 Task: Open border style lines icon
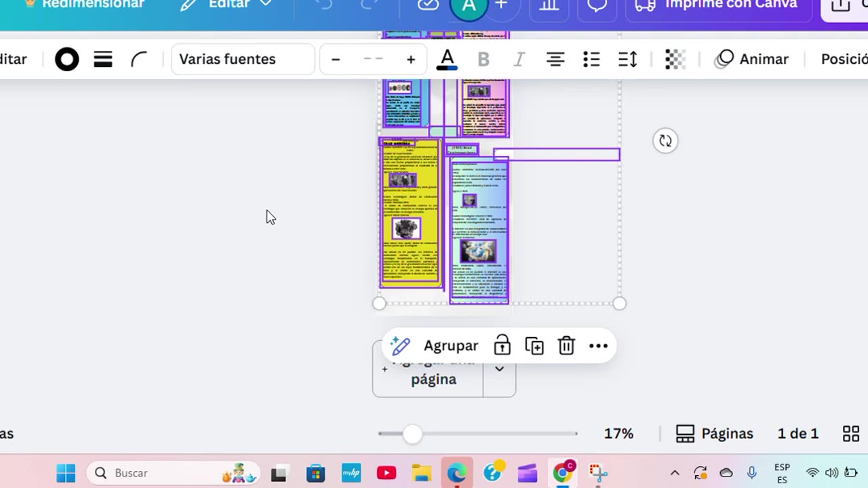point(103,60)
